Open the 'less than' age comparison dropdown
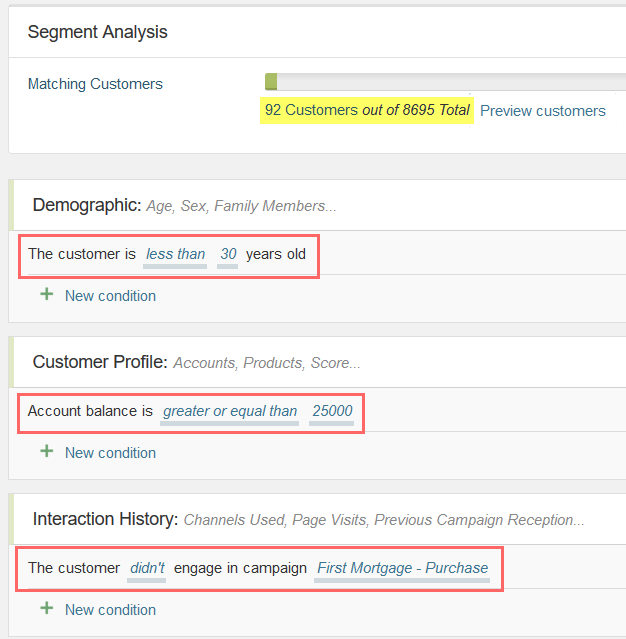 point(175,254)
